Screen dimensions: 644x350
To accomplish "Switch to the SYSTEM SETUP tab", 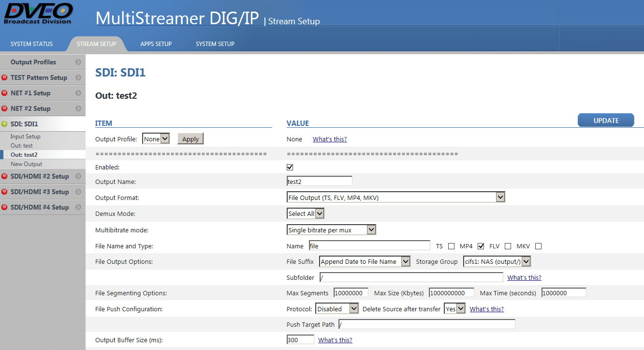I will coord(215,44).
